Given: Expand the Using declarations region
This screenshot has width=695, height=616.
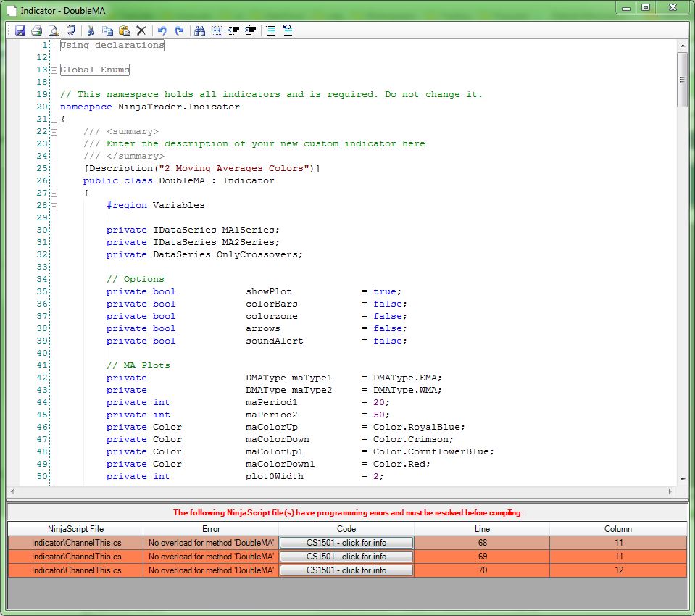Looking at the screenshot, I should coord(54,46).
